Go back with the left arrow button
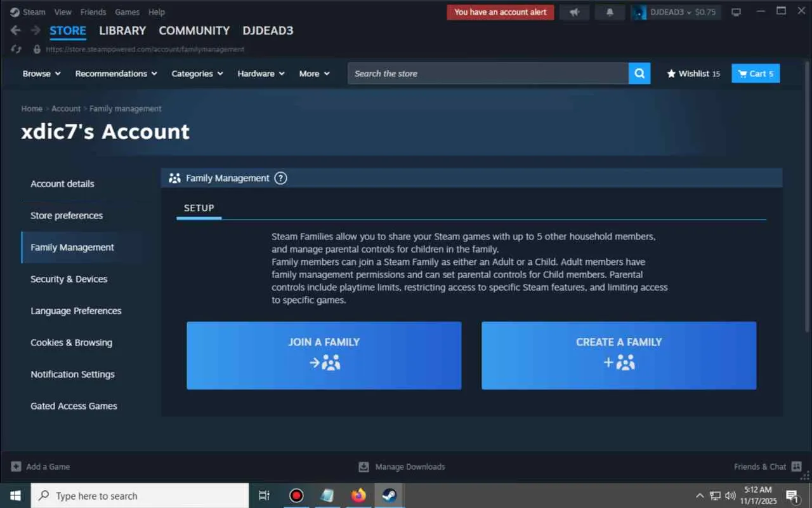 pos(16,30)
